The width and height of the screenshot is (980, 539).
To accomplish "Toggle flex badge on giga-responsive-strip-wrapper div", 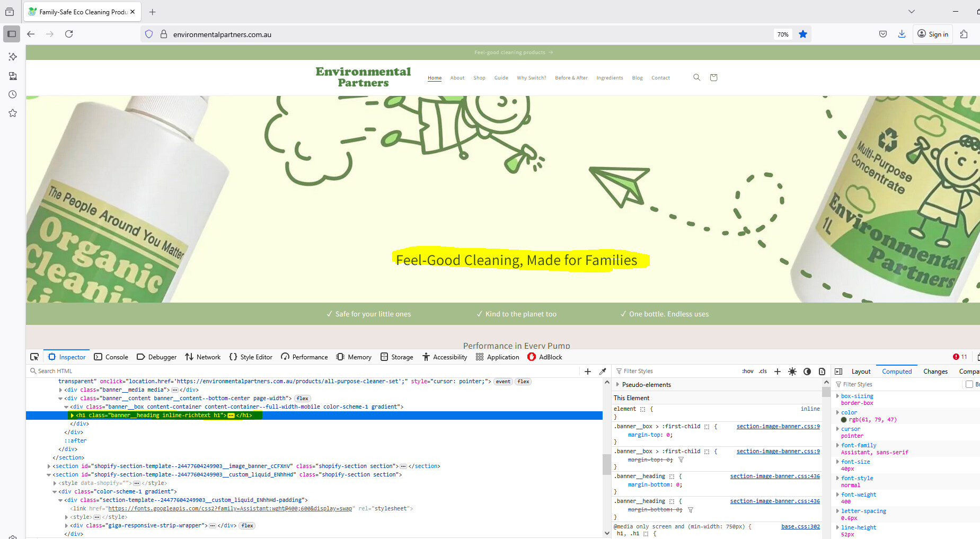I will [248, 526].
